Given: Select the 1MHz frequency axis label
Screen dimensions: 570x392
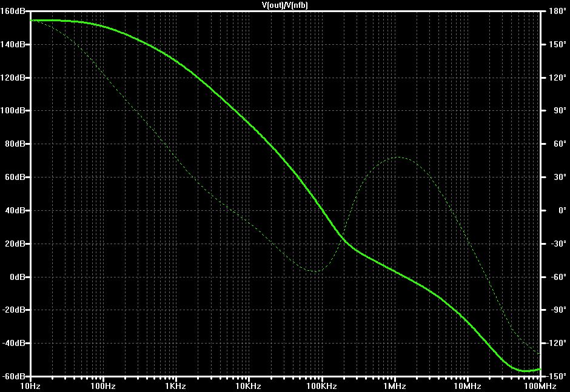Looking at the screenshot, I should coord(395,386).
